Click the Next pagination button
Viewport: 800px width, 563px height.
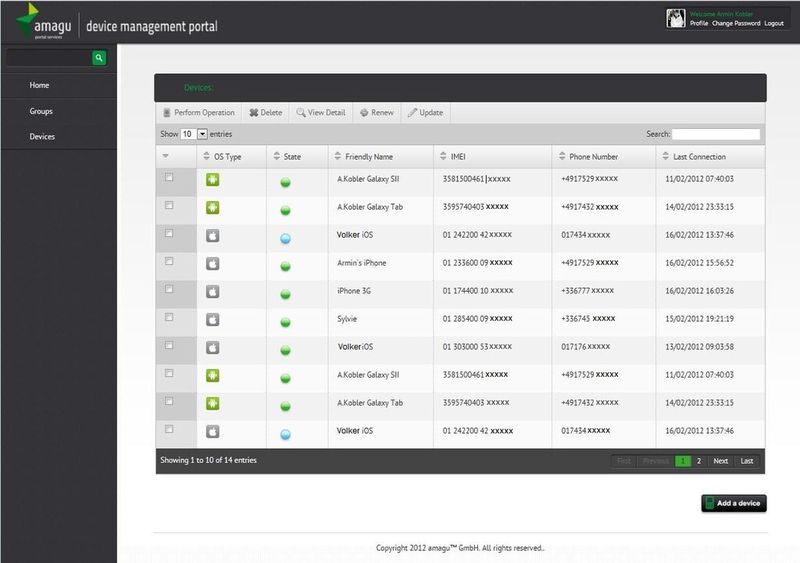[x=720, y=461]
